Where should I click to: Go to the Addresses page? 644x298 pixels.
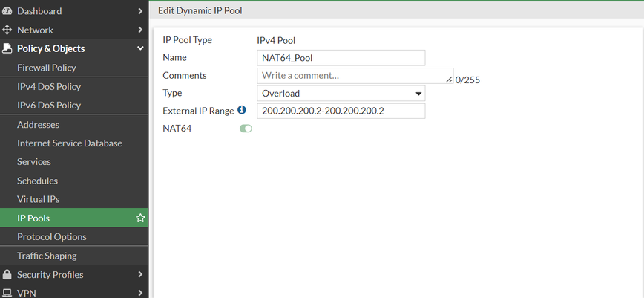(38, 125)
